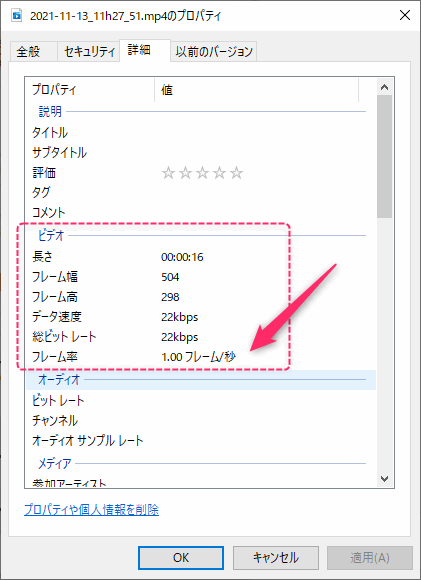Click the プロパティや個人情報を削除 link
The width and height of the screenshot is (421, 580).
[x=91, y=510]
